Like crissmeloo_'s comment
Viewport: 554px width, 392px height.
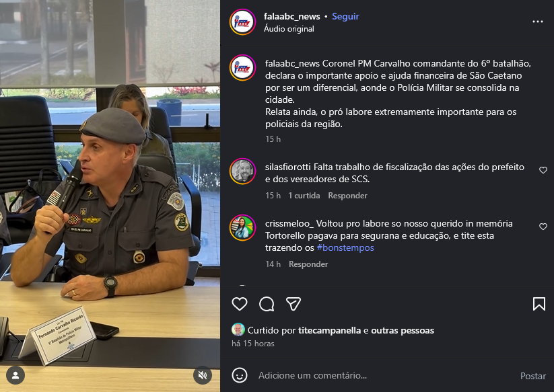pos(543,227)
